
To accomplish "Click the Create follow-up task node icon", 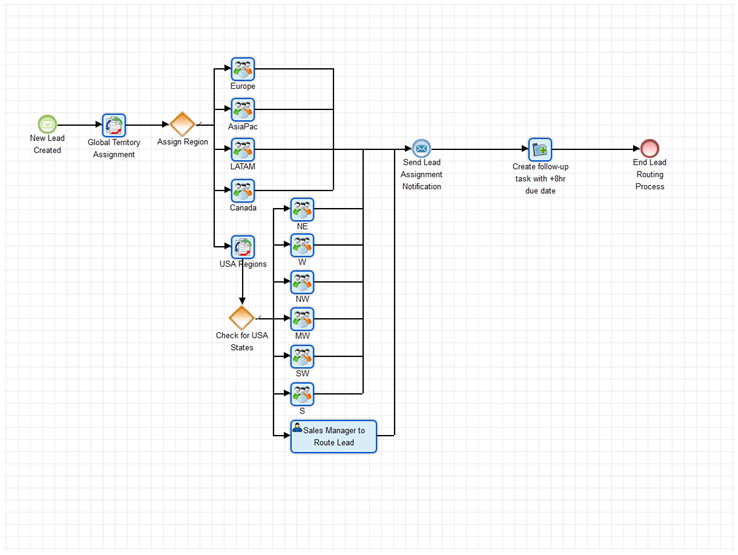I will click(x=540, y=150).
